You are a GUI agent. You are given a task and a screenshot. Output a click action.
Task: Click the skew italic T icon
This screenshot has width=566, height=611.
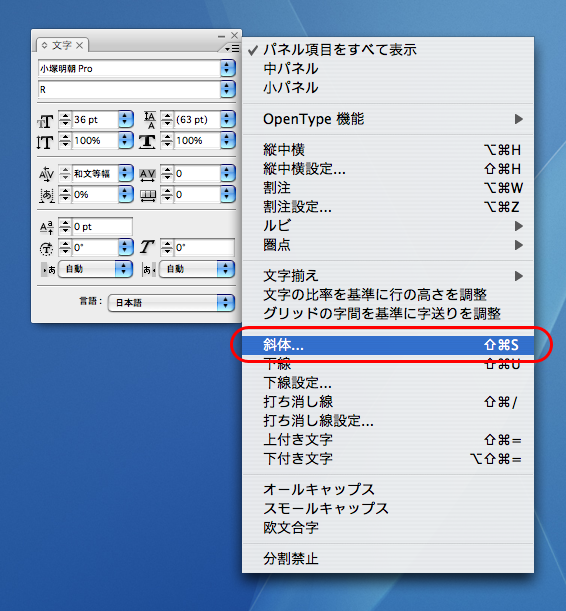(147, 247)
